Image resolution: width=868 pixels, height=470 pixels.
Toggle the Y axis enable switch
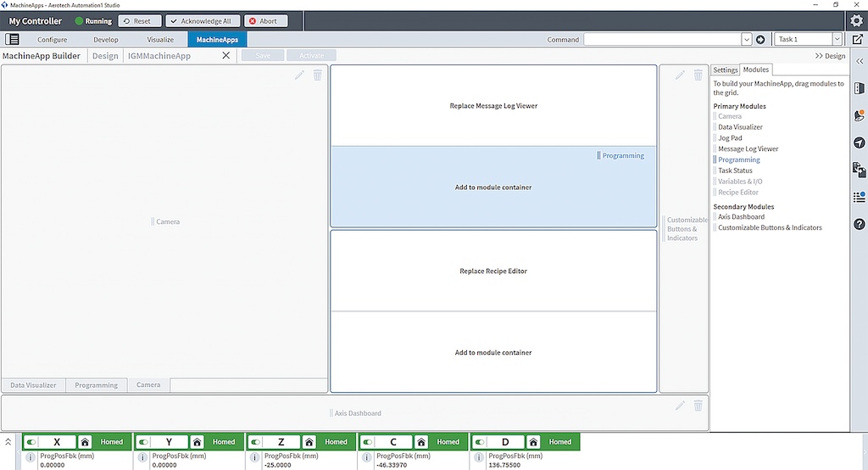click(144, 442)
